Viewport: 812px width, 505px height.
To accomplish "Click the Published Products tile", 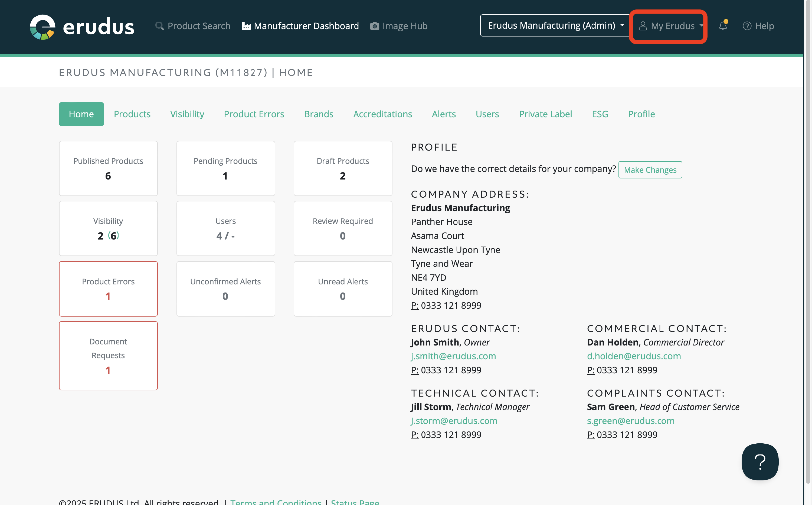I will click(x=108, y=168).
